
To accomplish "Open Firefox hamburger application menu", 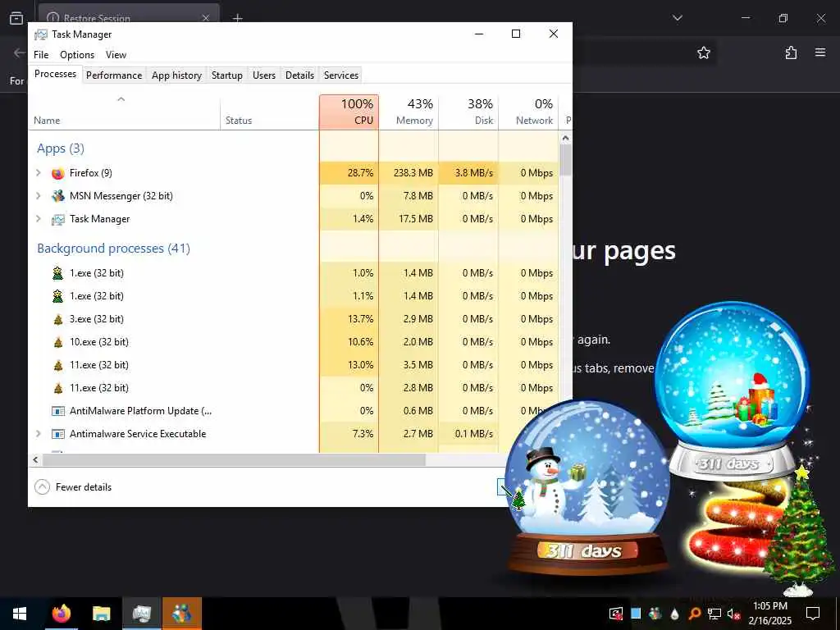I will (x=820, y=52).
